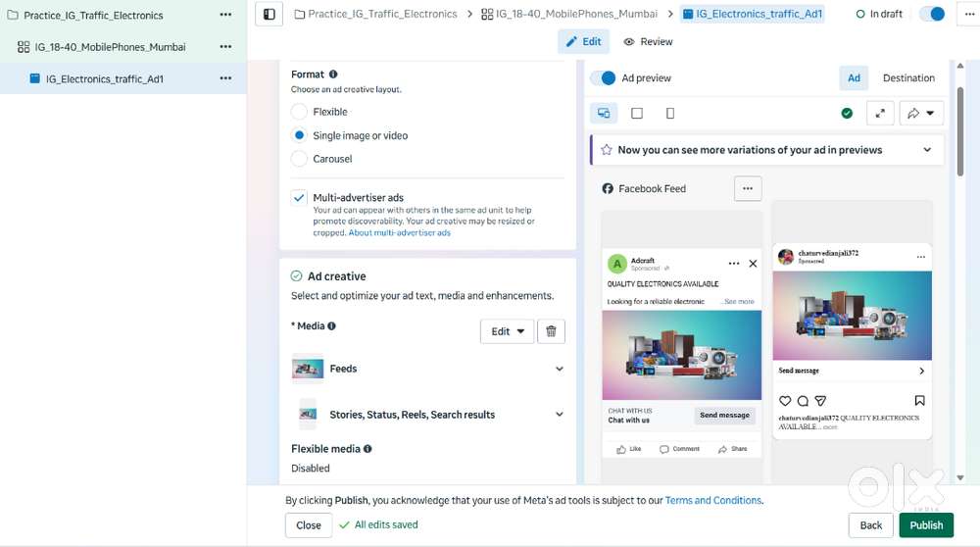Open the Terms and Conditions link
The image size is (980, 547).
pos(712,501)
